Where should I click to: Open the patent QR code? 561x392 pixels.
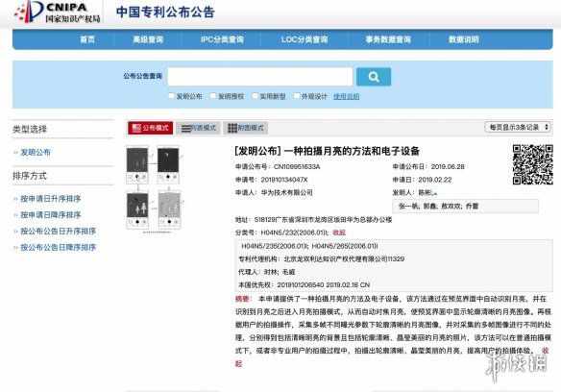click(x=532, y=164)
